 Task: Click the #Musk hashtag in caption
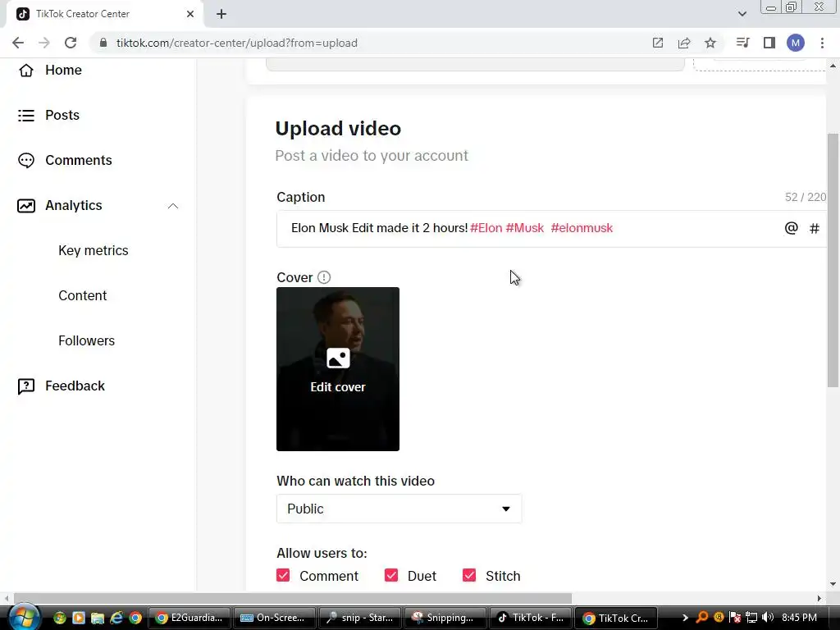tap(524, 228)
